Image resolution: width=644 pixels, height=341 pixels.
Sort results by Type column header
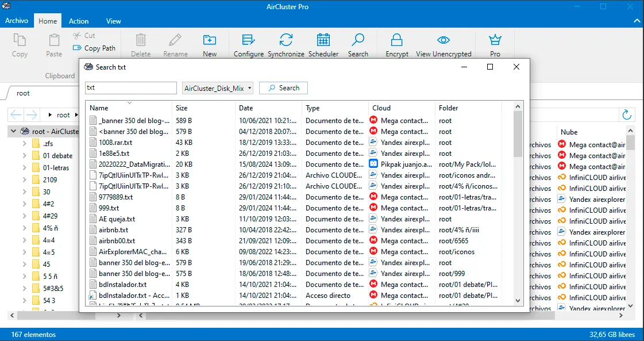click(x=335, y=108)
